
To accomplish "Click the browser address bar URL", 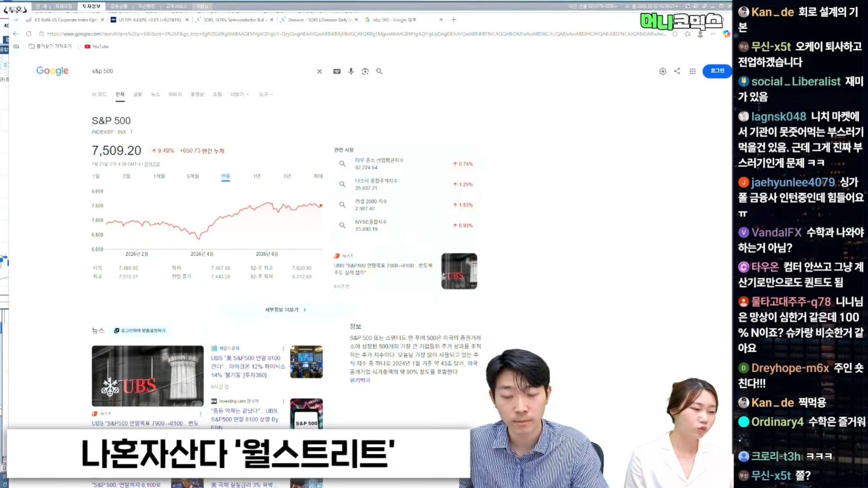I will pos(357,34).
